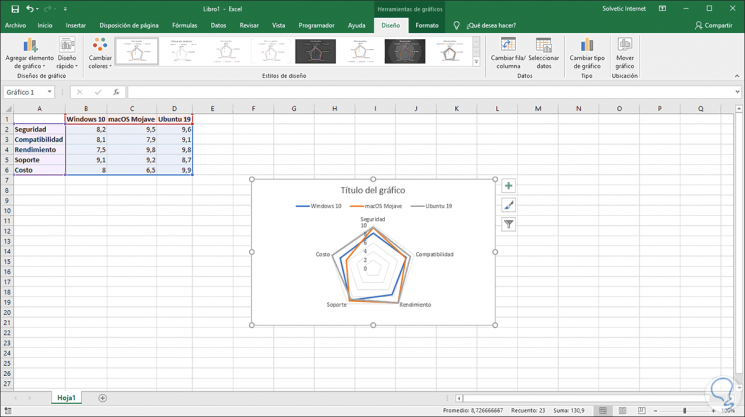The width and height of the screenshot is (745, 417).
Task: Select the Ubuntu 19 legend entry
Action: pyautogui.click(x=431, y=206)
